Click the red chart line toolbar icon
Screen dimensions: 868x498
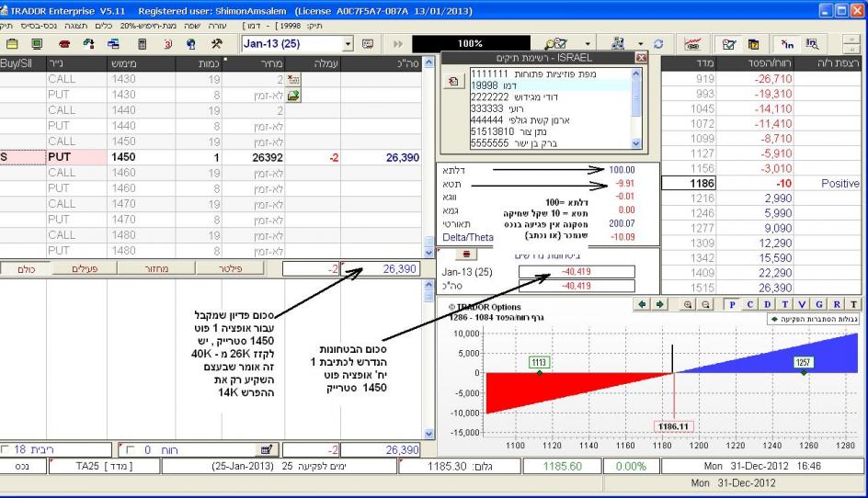pos(692,44)
